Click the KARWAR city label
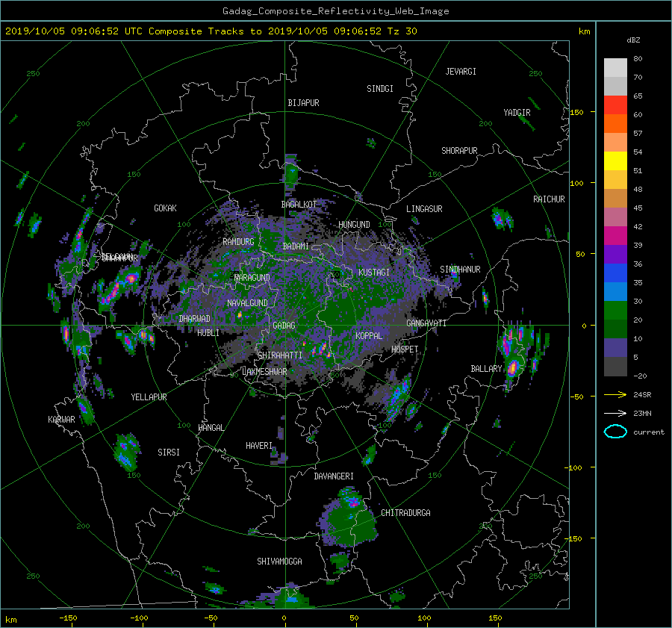 [x=61, y=420]
